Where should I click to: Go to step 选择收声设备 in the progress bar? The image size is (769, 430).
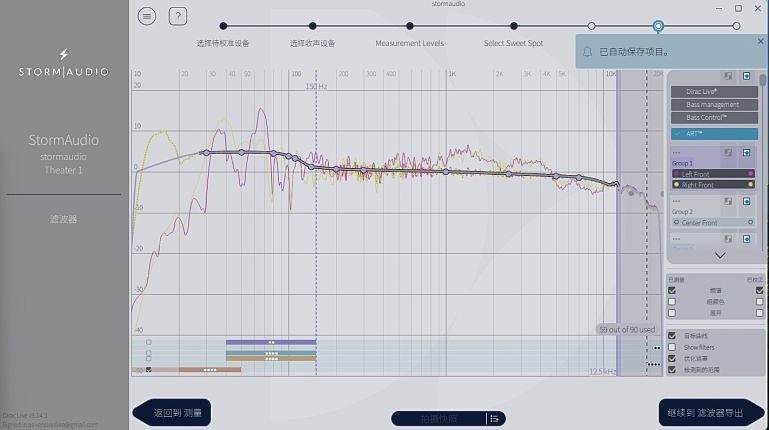312,26
